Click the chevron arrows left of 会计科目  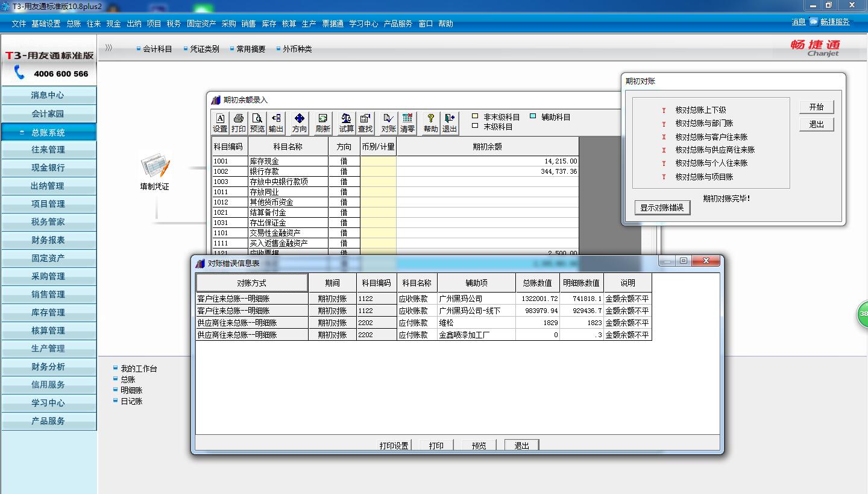pyautogui.click(x=108, y=48)
